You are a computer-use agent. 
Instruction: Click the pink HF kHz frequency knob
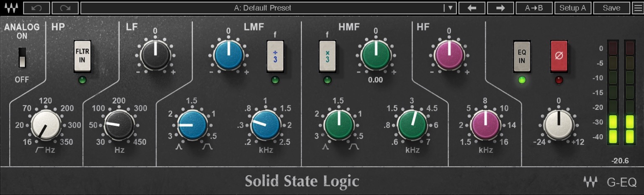[x=486, y=125]
